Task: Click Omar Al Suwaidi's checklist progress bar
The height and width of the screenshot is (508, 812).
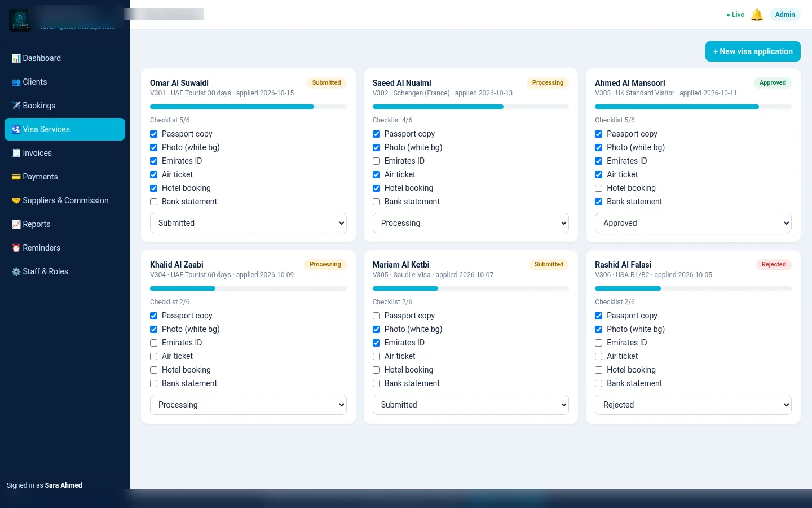Action: [248, 107]
